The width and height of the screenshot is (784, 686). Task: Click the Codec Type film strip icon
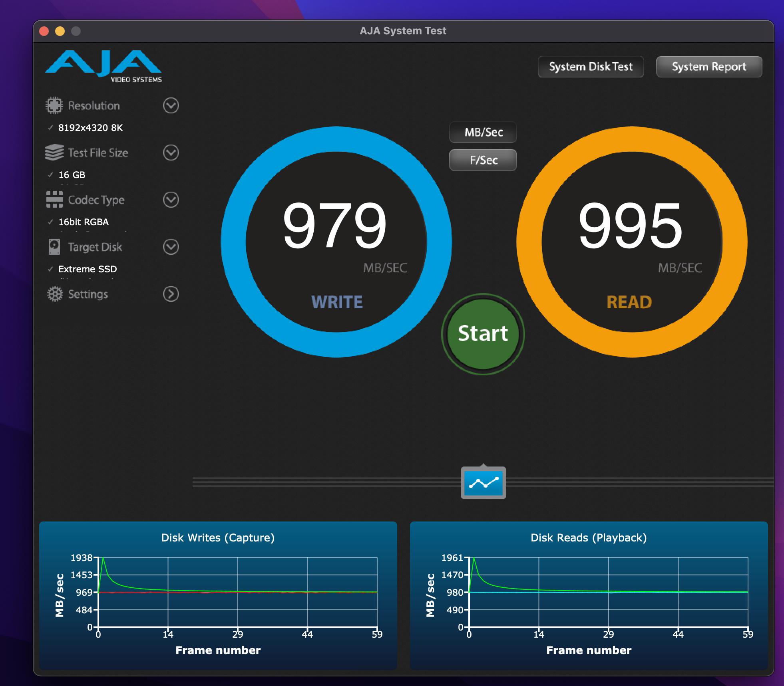click(54, 200)
